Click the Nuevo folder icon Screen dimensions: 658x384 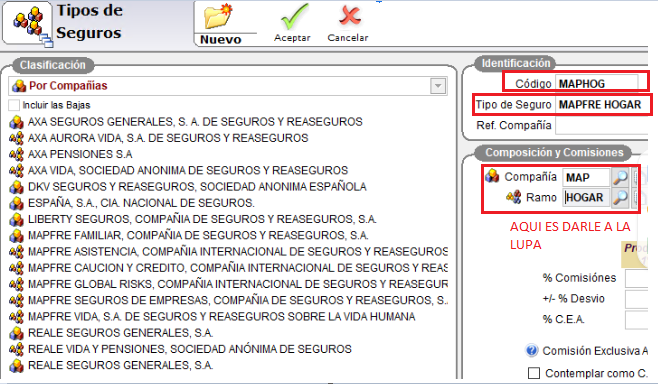[218, 16]
